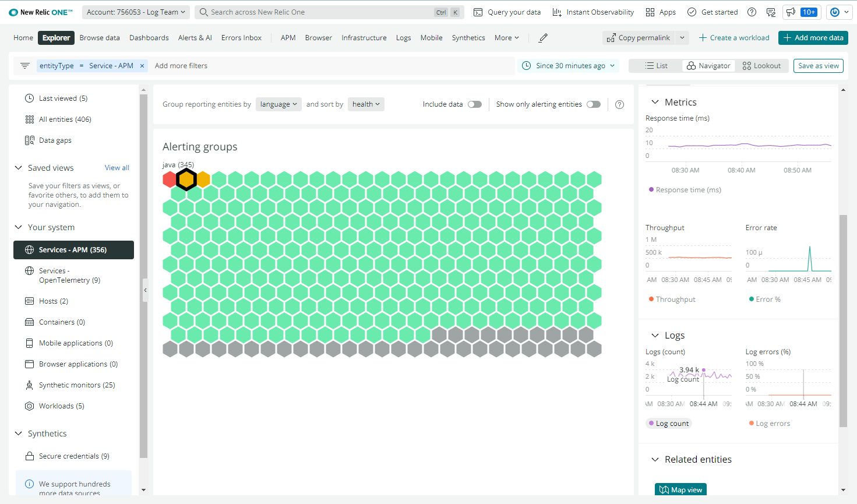Click the Save as view button
Image resolution: width=857 pixels, height=504 pixels.
coord(819,66)
